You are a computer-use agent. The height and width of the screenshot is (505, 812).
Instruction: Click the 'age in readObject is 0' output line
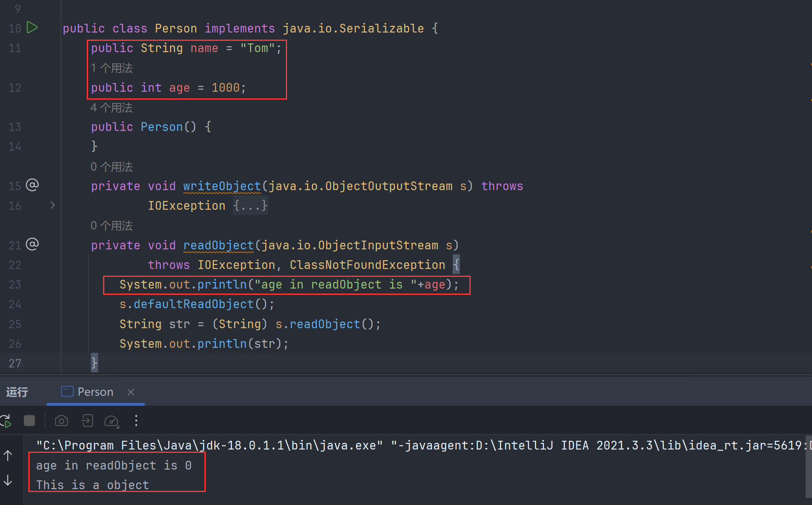point(114,465)
